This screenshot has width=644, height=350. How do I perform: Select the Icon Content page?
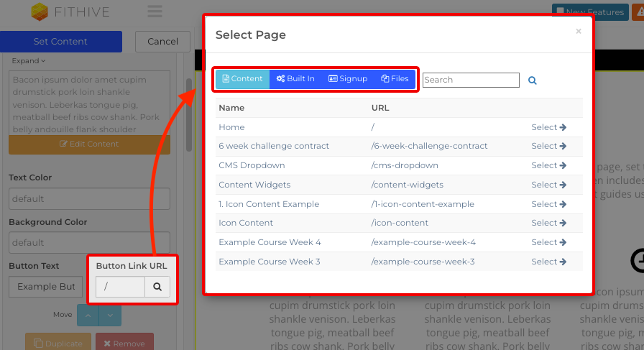(548, 223)
